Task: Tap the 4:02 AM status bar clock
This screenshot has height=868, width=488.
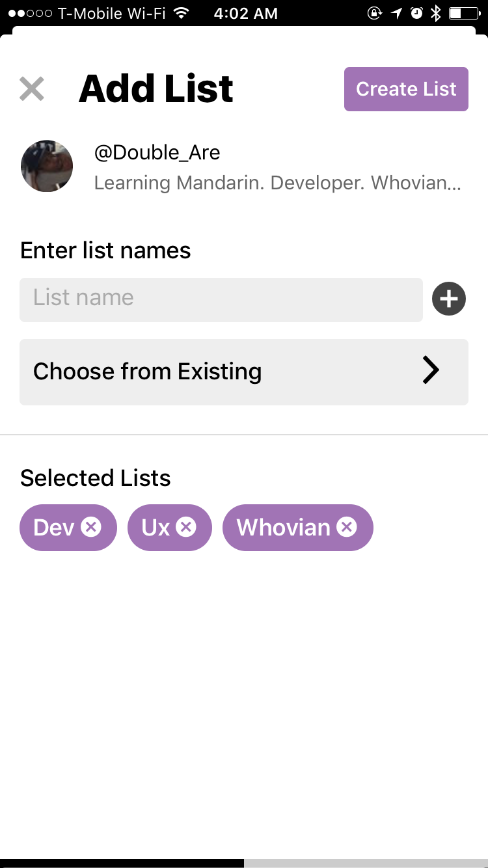Action: tap(245, 13)
